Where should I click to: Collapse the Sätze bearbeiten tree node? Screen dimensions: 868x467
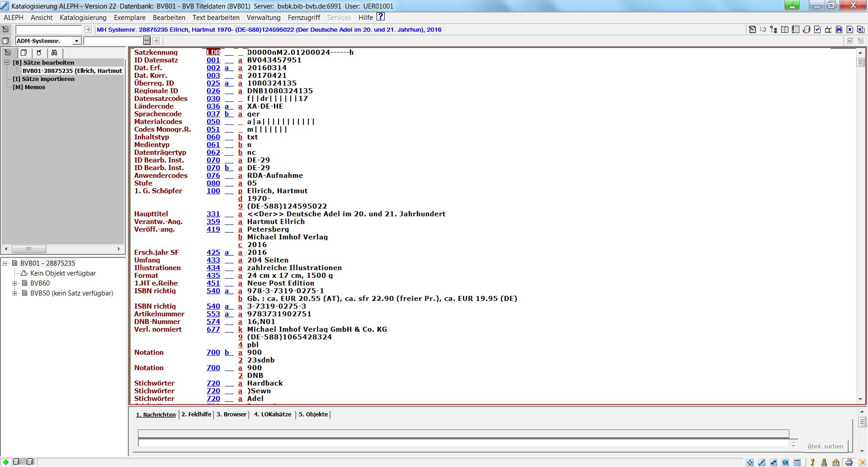[7, 62]
